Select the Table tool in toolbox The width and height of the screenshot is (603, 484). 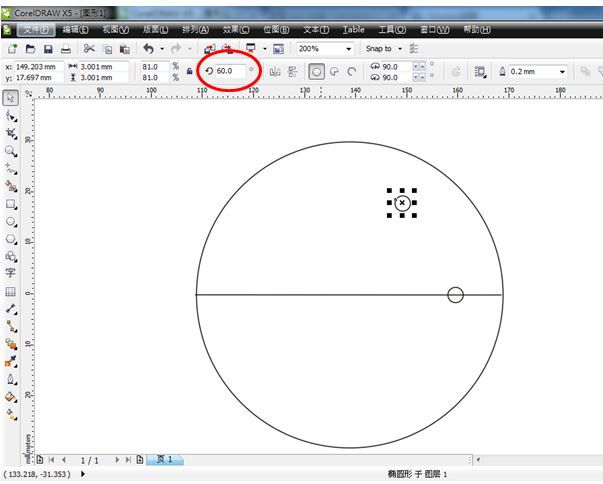10,291
